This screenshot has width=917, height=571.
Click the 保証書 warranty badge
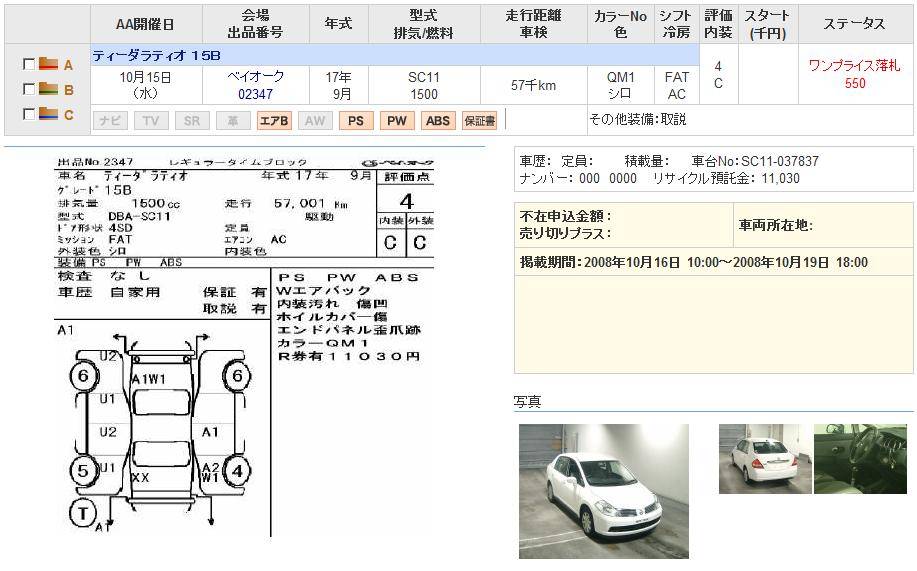(x=480, y=121)
